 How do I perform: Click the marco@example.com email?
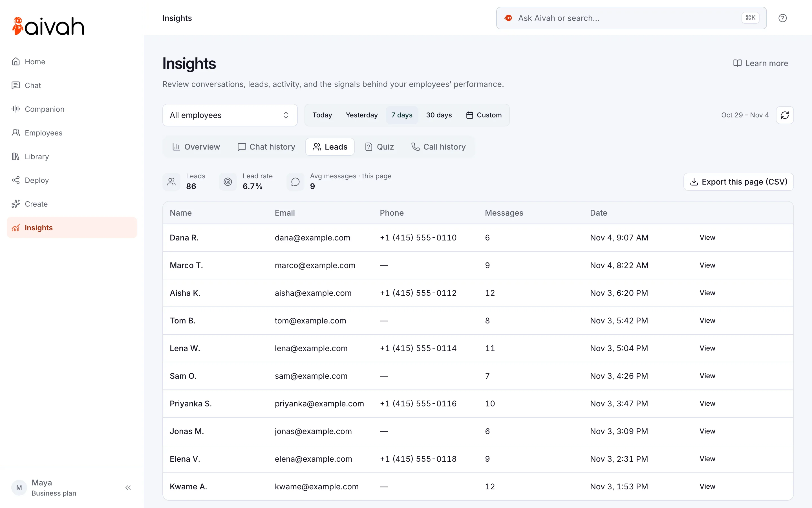point(315,265)
